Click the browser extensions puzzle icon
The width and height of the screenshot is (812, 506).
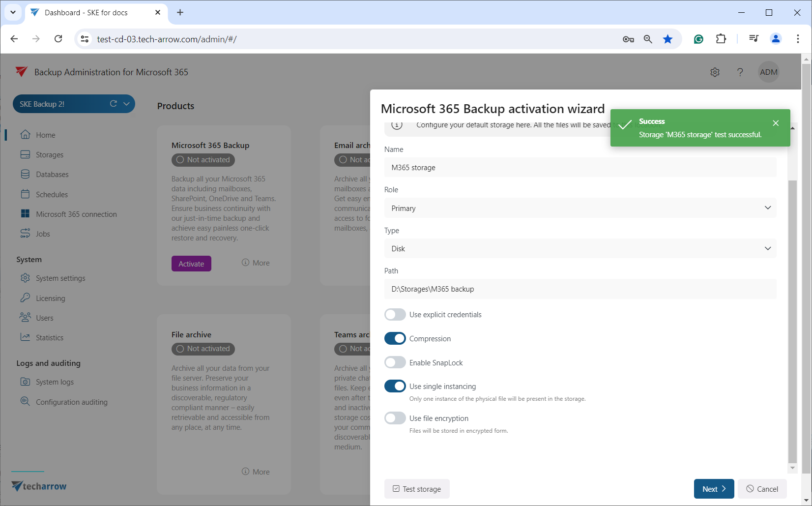721,39
